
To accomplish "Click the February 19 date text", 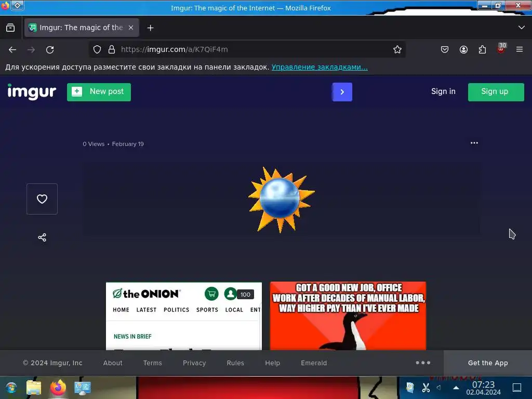I will click(x=128, y=144).
